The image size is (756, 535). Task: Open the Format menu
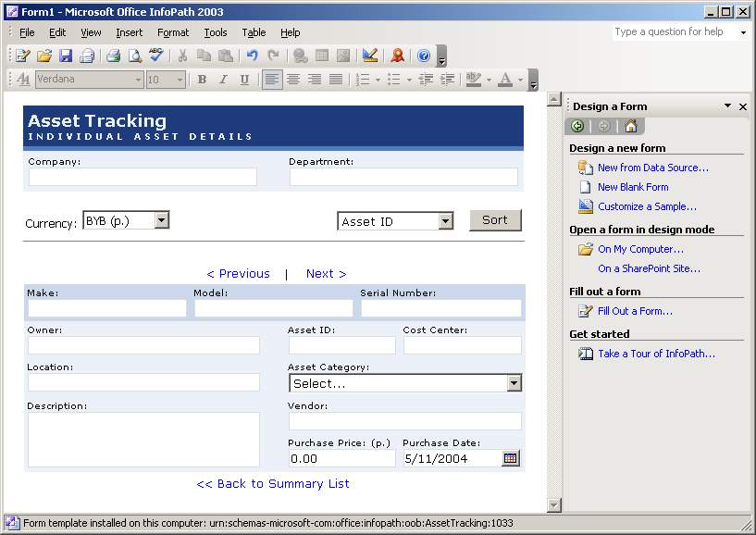tap(173, 32)
